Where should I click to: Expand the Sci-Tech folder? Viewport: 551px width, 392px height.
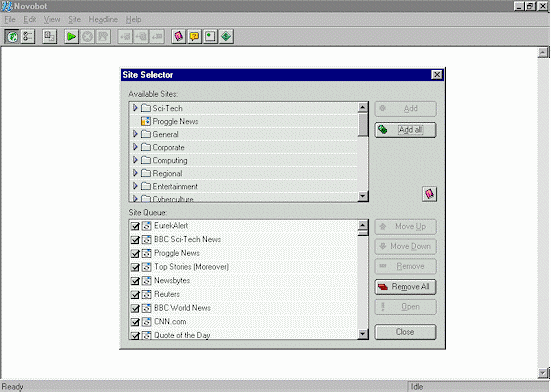[x=135, y=108]
